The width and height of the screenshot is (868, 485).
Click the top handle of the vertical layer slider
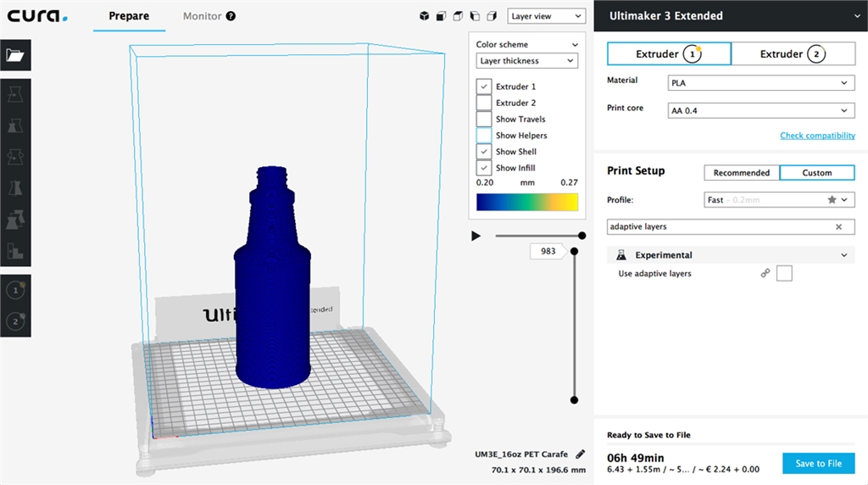(574, 251)
